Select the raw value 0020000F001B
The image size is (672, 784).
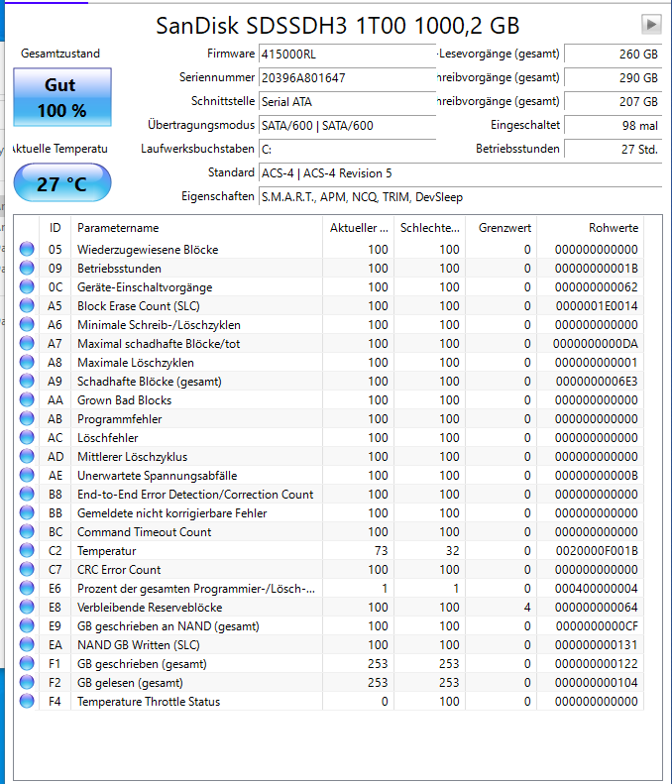click(x=597, y=551)
